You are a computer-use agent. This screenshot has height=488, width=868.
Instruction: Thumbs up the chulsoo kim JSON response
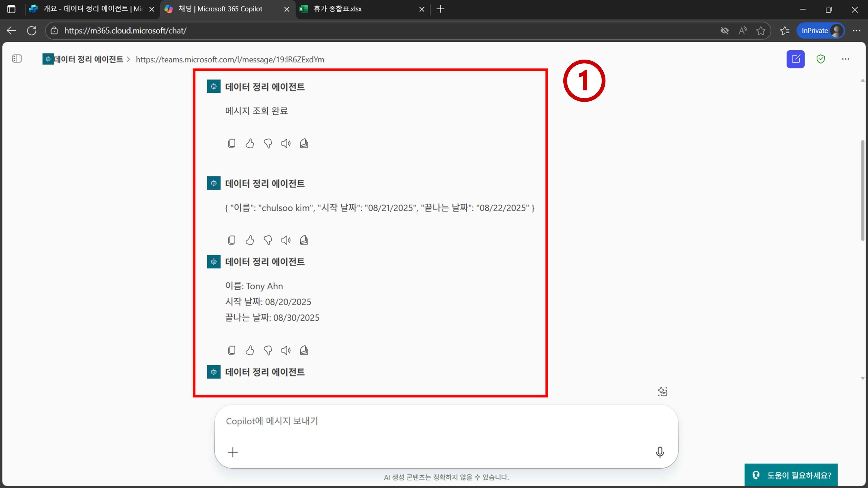[250, 240]
